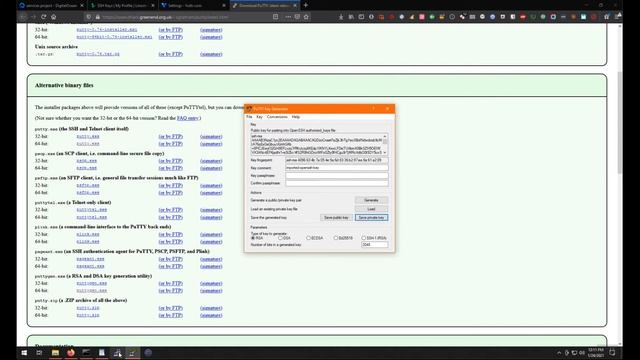Click the browser reload icon
The width and height of the screenshot is (640, 360).
(43, 17)
